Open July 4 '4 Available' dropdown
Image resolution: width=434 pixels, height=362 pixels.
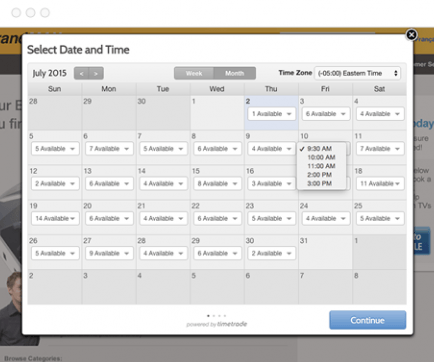[380, 114]
